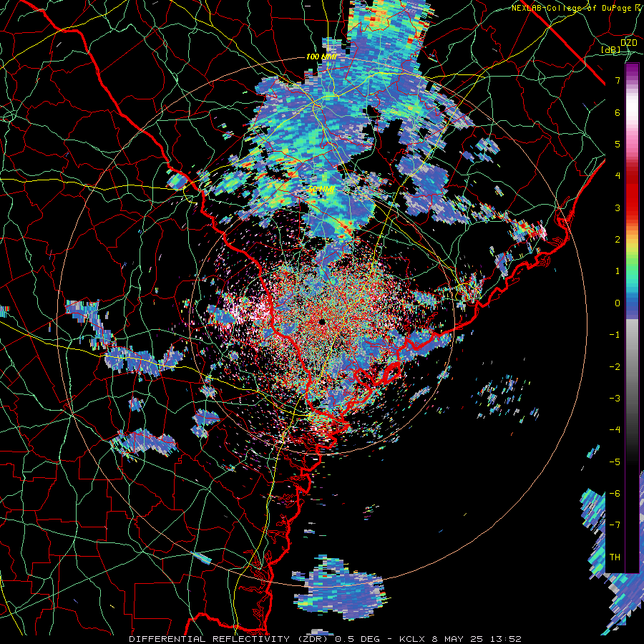This screenshot has width=644, height=644.
Task: Click the vertical ZDR color scale bar
Action: coord(632,318)
